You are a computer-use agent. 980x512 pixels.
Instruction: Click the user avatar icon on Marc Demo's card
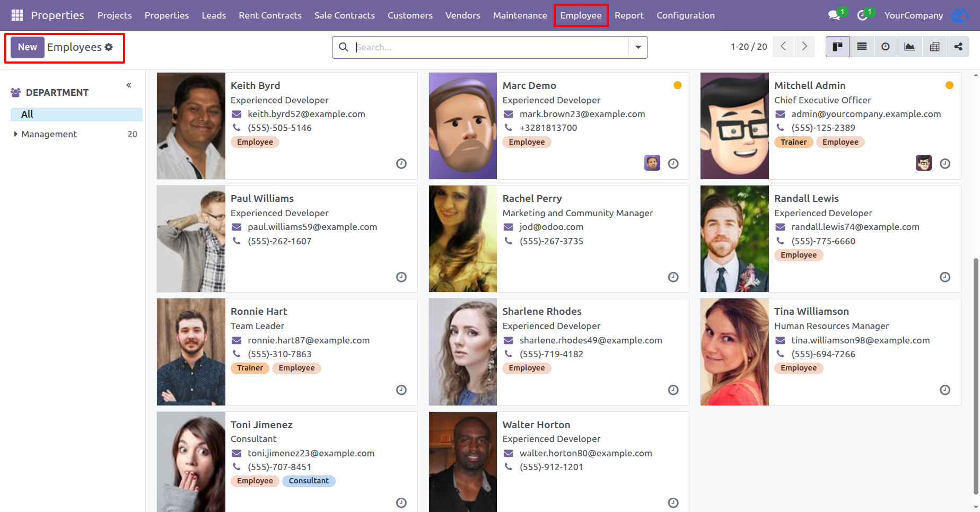652,163
